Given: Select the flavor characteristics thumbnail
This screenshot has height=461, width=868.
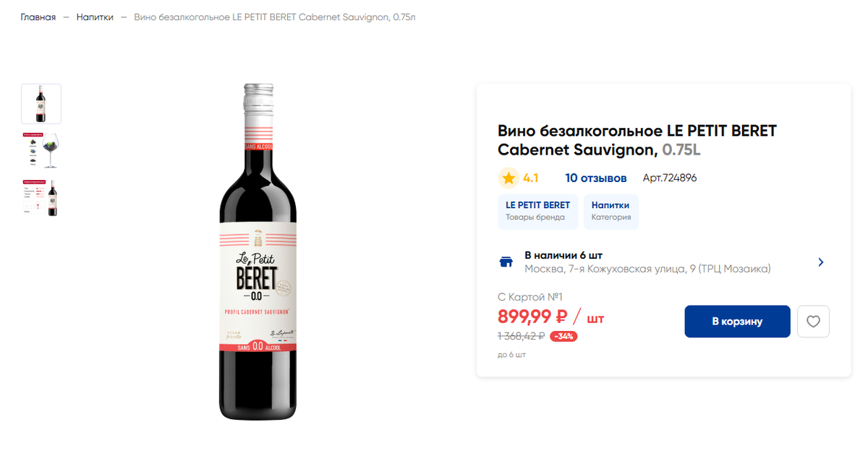Looking at the screenshot, I should click(41, 197).
